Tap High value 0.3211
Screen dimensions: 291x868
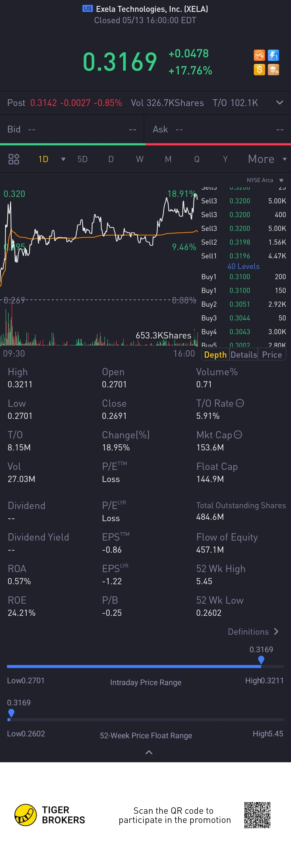(x=20, y=384)
